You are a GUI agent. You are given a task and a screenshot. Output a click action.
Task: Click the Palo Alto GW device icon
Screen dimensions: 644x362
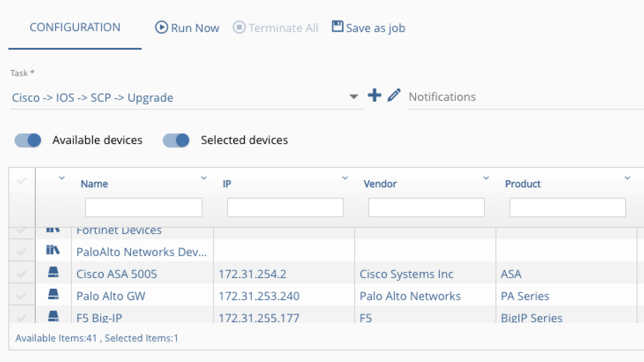coord(53,294)
